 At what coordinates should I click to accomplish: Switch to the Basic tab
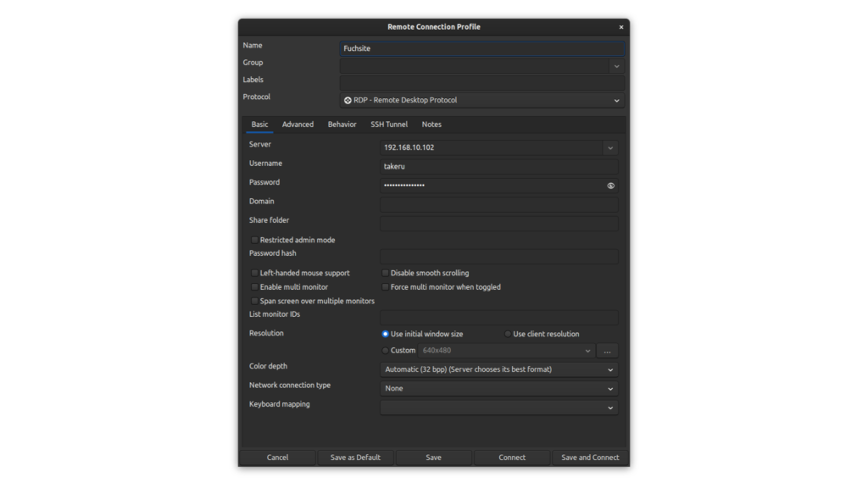(259, 125)
